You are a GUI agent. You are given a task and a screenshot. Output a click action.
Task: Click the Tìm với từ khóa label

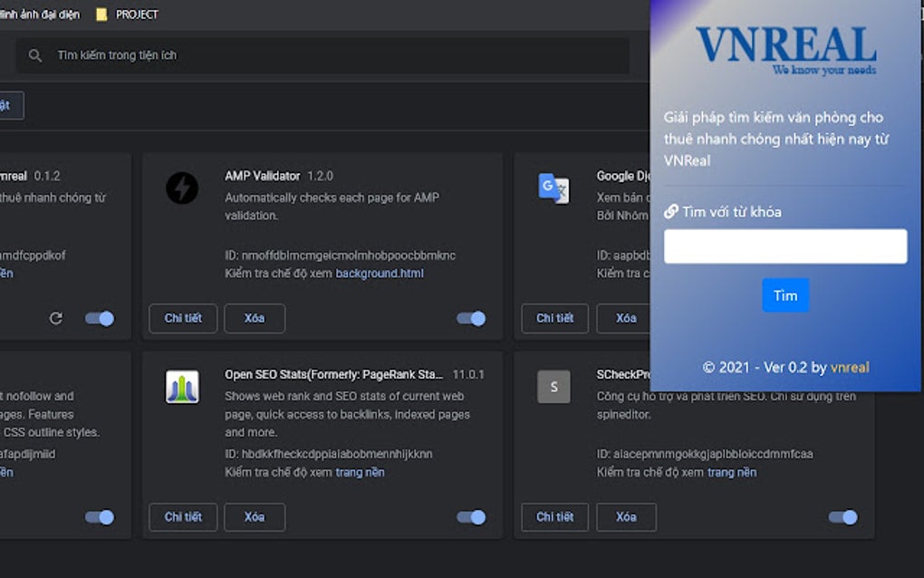pos(732,211)
